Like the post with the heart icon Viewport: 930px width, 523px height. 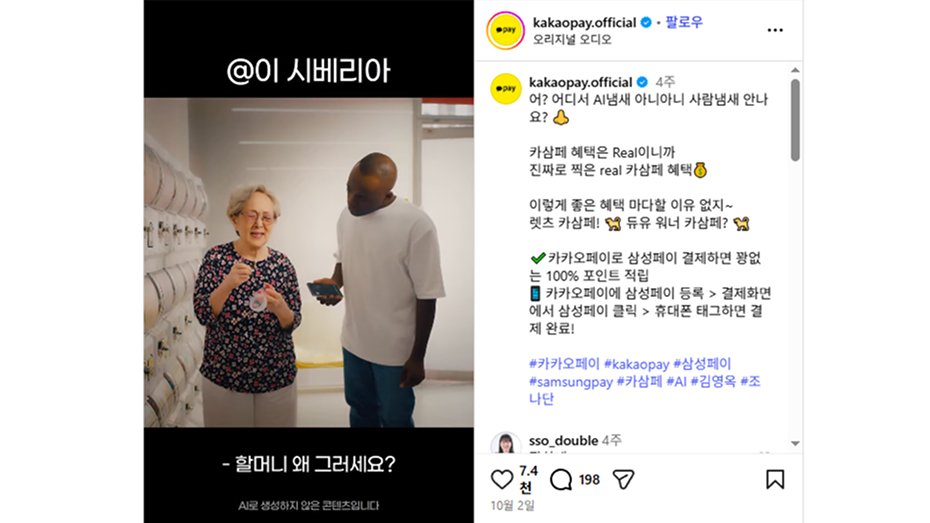coord(502,479)
